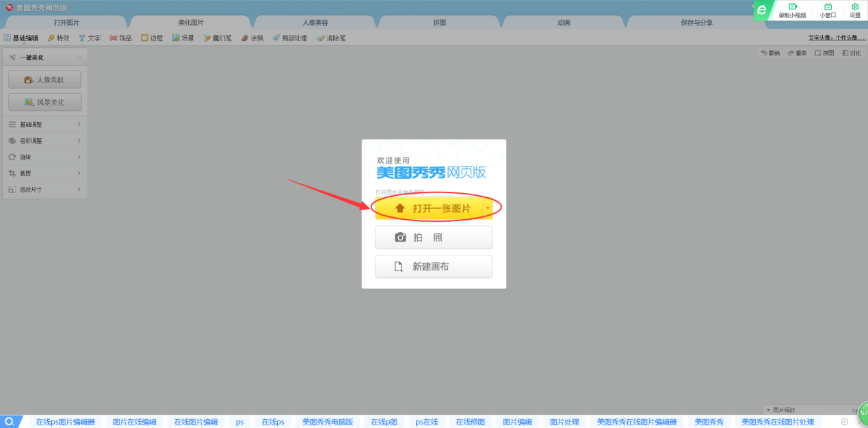Select the 特效 effects tool
The width and height of the screenshot is (868, 428).
[58, 38]
